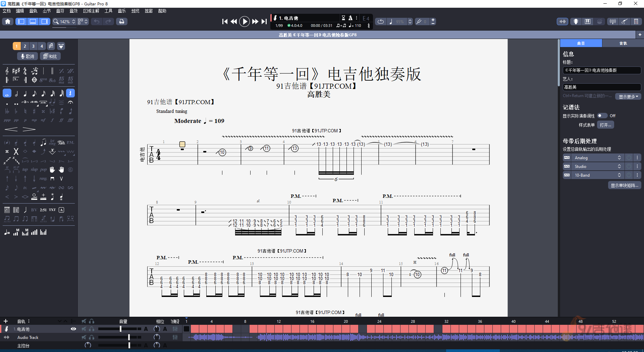
Task: Open the 4/4 time signature icon
Action: coord(25,71)
